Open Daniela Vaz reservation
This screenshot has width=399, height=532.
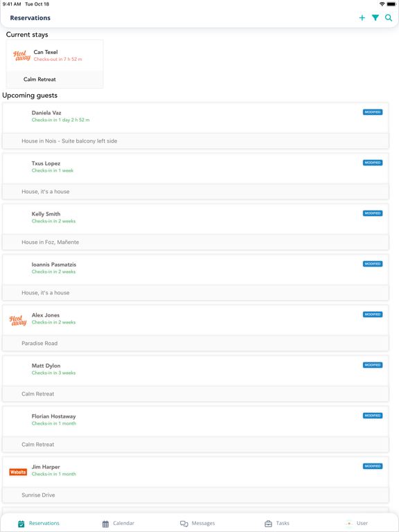coord(195,125)
